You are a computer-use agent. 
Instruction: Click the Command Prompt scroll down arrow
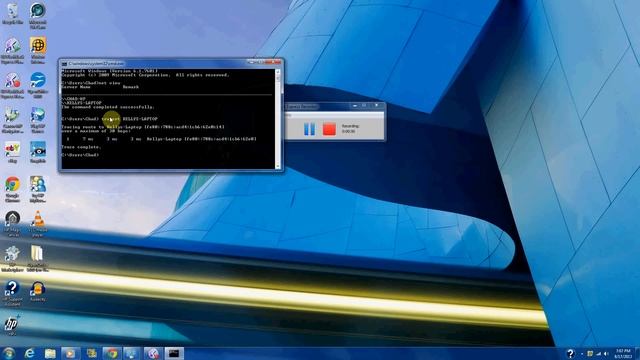click(x=278, y=166)
